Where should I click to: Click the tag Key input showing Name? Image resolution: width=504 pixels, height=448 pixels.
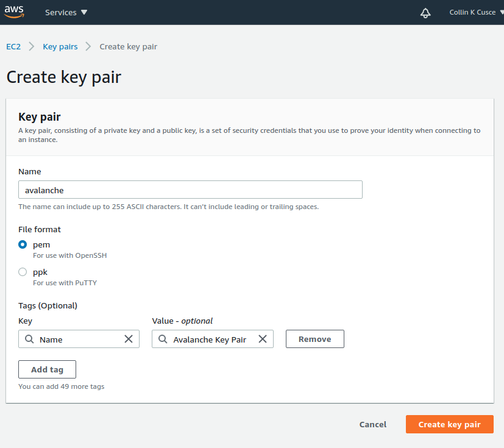click(73, 339)
